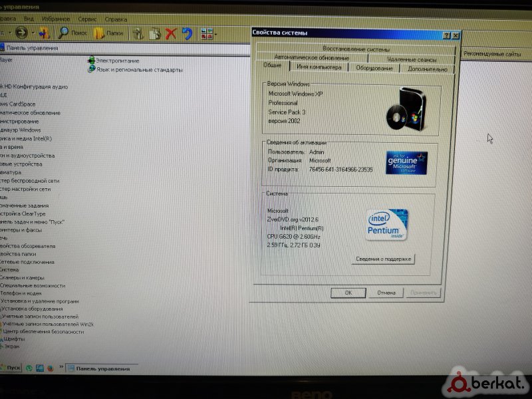This screenshot has width=532, height=399.
Task: Expand the quick launch overflow chevron
Action: click(61, 367)
